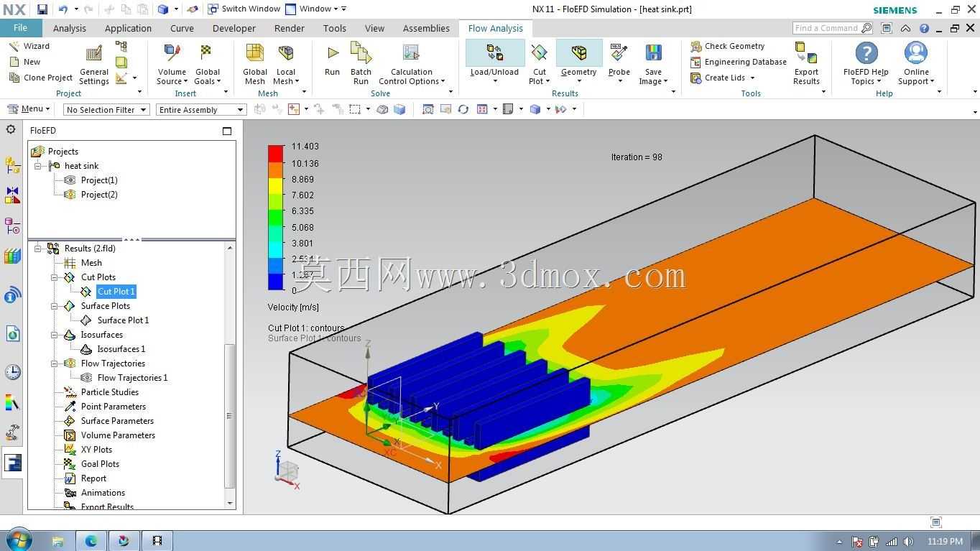Open FloEFD Help Topics
Viewport: 980px width, 551px height.
tap(866, 65)
